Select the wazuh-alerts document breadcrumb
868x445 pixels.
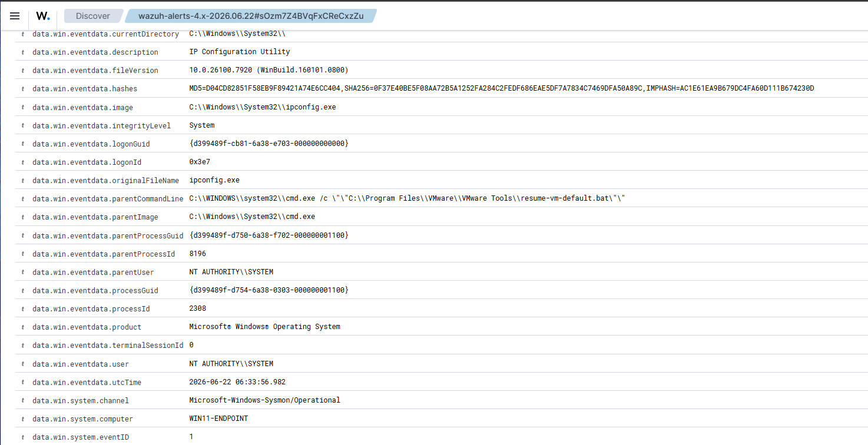pyautogui.click(x=251, y=16)
